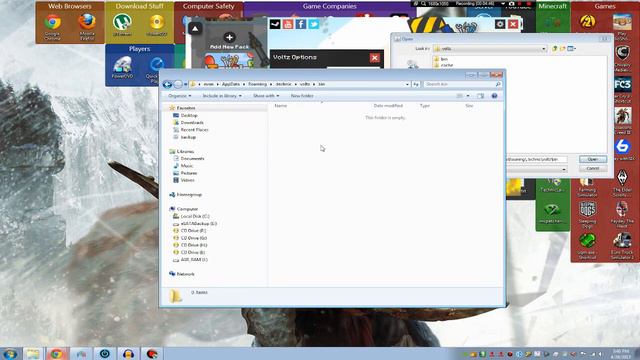
Task: Click AppData in the address breadcrumb
Action: pyautogui.click(x=231, y=84)
